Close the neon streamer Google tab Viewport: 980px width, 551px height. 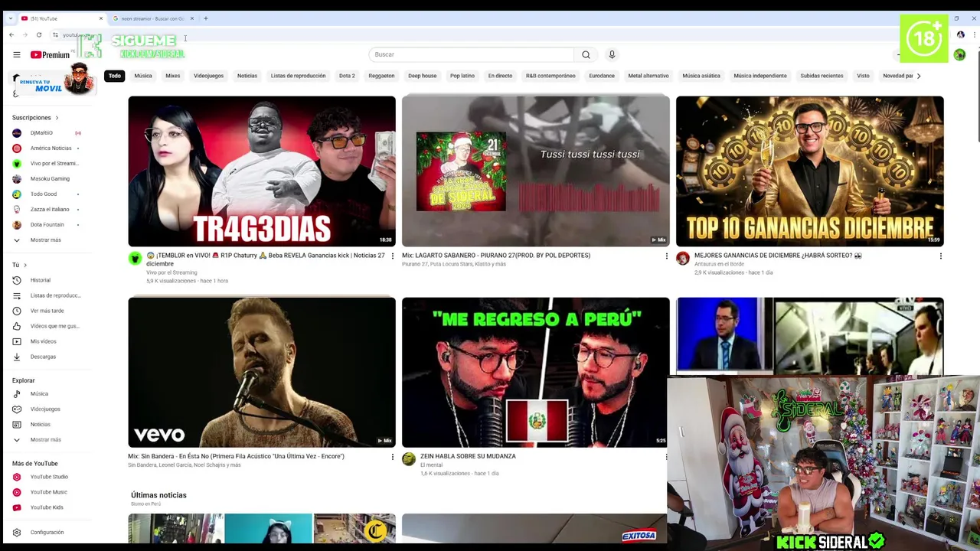click(191, 18)
